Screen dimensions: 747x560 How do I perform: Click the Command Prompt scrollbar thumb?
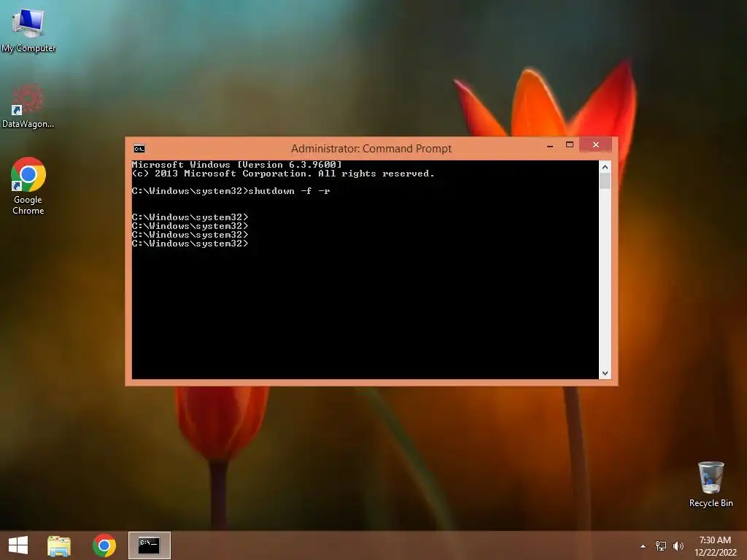tap(605, 181)
